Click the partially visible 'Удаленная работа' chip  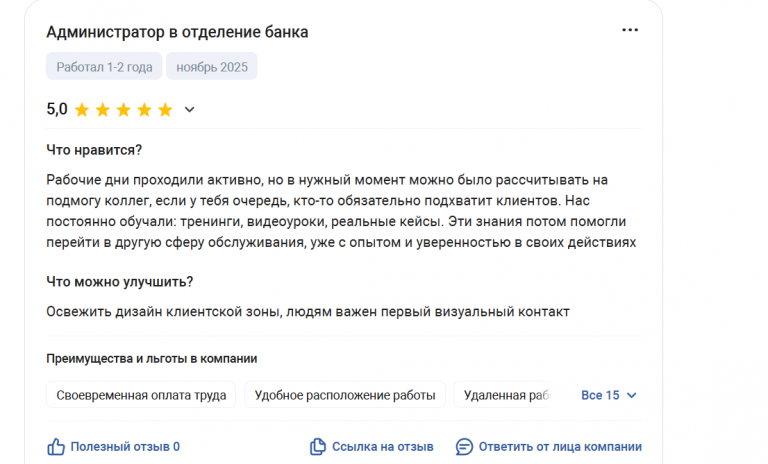[505, 395]
